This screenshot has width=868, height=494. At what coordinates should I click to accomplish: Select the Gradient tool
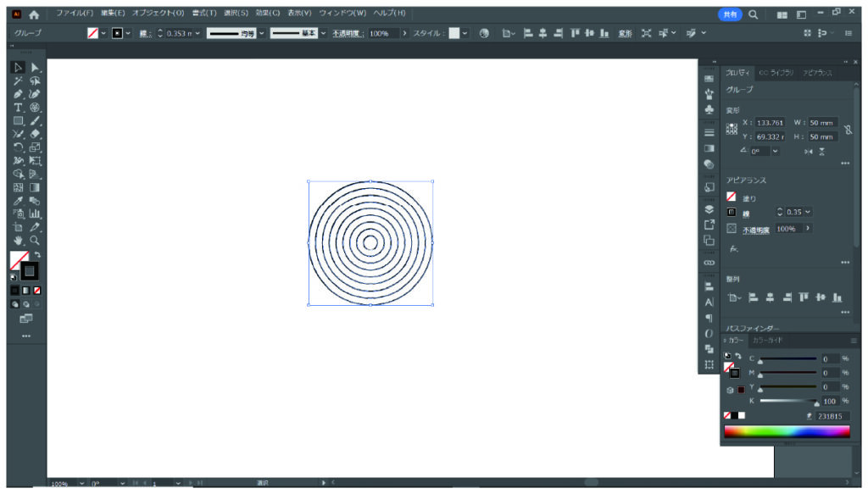coord(35,187)
